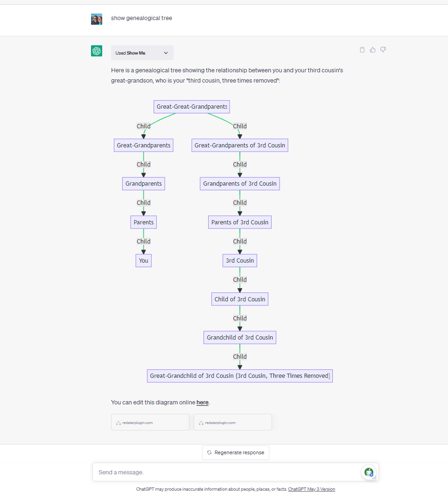Screen dimensions: 448x500
Task: Click the user profile avatar
Action: tap(97, 19)
